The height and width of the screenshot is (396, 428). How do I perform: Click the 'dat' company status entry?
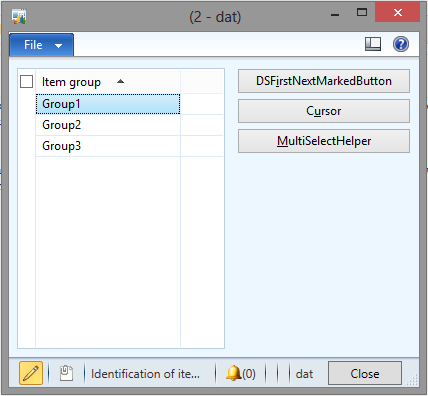point(304,374)
